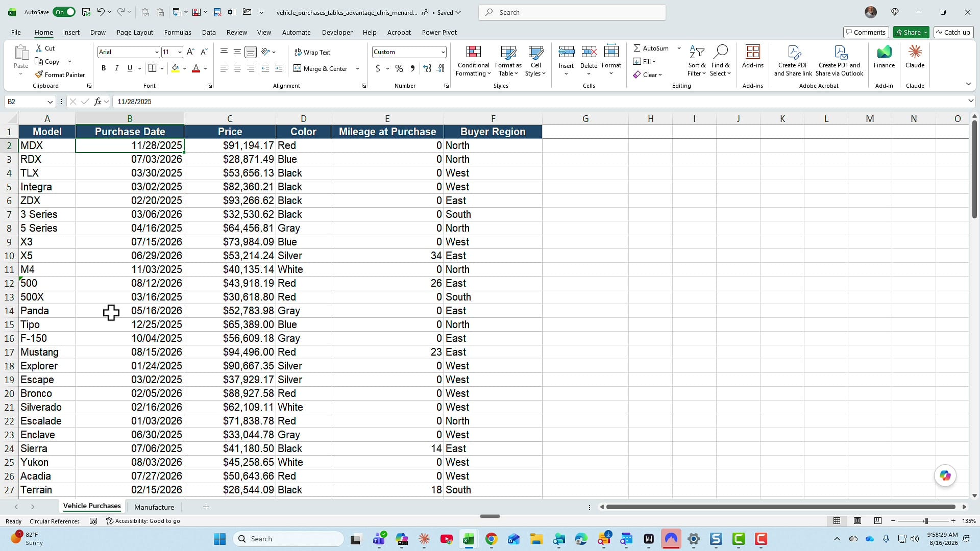Click Format Painter

tap(60, 74)
